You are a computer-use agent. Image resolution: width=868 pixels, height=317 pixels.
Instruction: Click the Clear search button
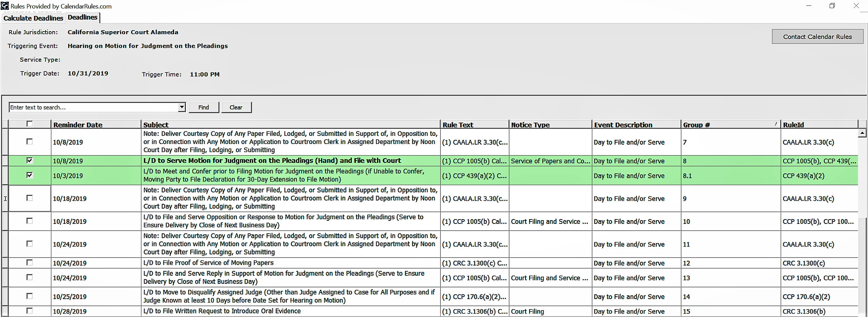click(x=236, y=107)
